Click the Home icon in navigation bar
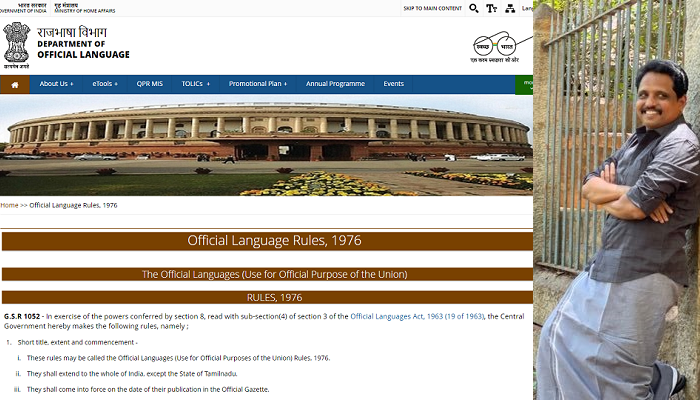 (15, 84)
